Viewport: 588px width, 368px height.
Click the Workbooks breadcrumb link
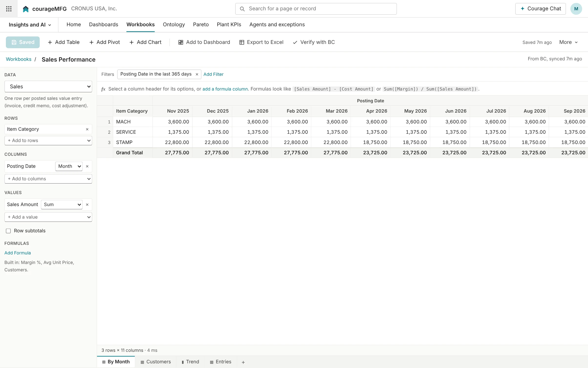tap(19, 59)
